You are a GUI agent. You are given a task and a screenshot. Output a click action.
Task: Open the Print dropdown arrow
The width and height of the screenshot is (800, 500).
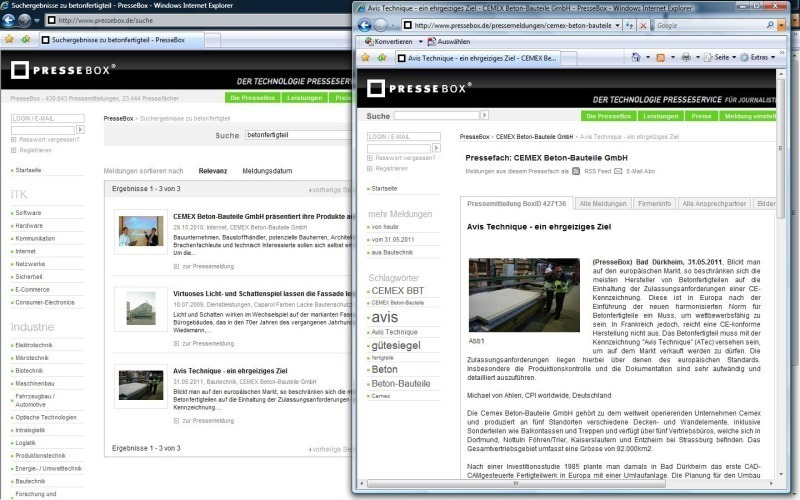tap(697, 57)
